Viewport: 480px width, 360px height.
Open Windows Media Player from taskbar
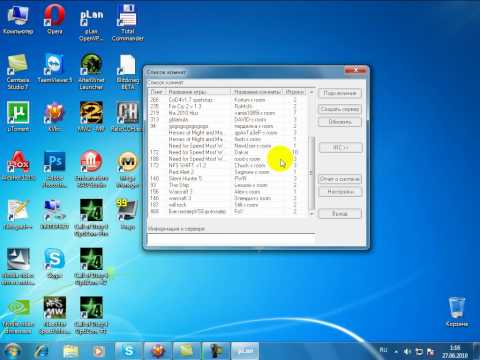(x=98, y=351)
